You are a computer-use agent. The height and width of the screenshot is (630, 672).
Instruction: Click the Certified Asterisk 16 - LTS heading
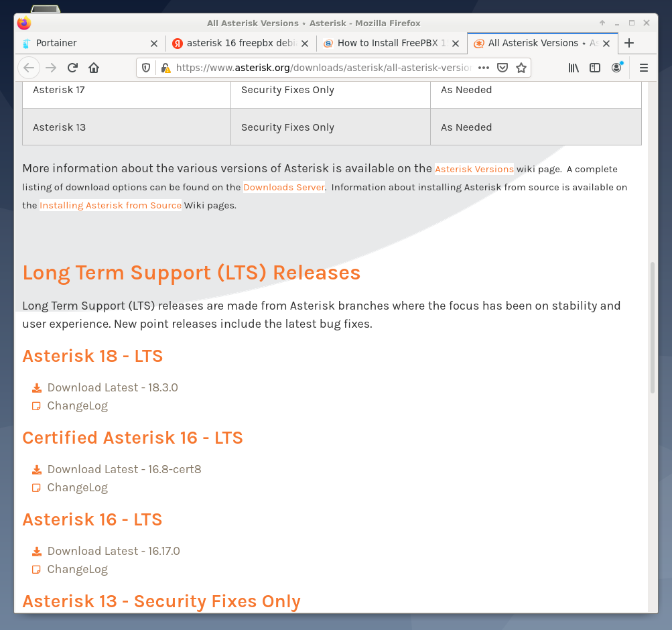[x=133, y=438]
